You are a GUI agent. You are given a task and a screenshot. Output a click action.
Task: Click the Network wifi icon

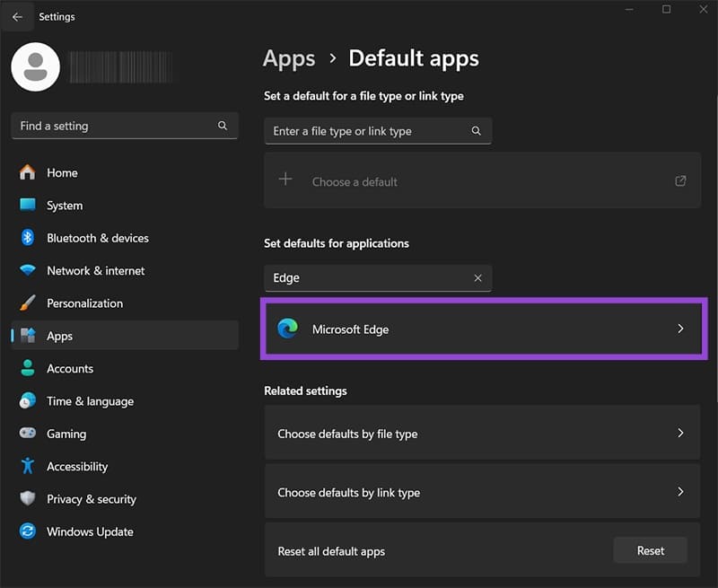click(x=28, y=270)
